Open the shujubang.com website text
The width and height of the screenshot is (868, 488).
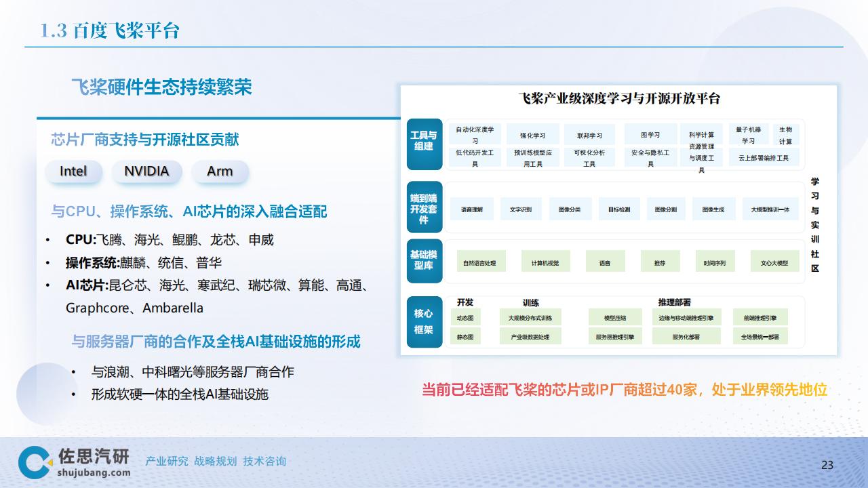94,472
